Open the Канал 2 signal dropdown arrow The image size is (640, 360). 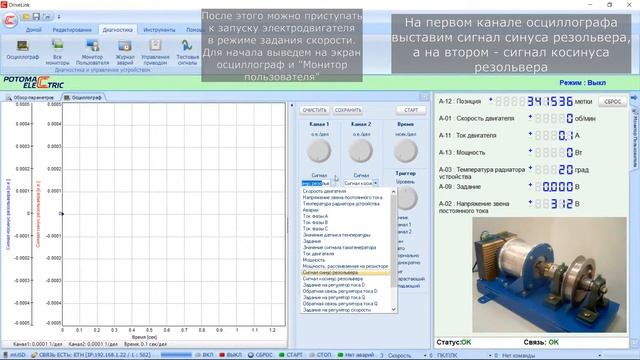pyautogui.click(x=375, y=183)
